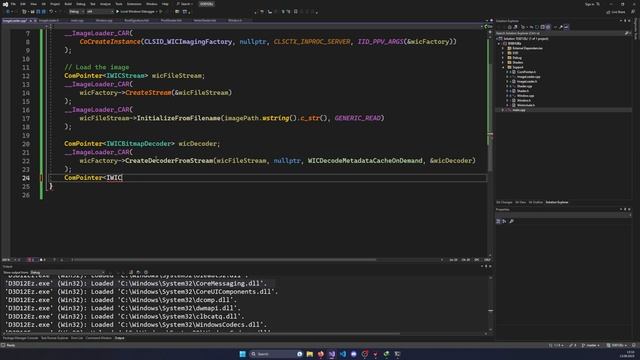Viewport: 640px width, 360px height.
Task: Open the Tools menu
Action: coord(119,4)
